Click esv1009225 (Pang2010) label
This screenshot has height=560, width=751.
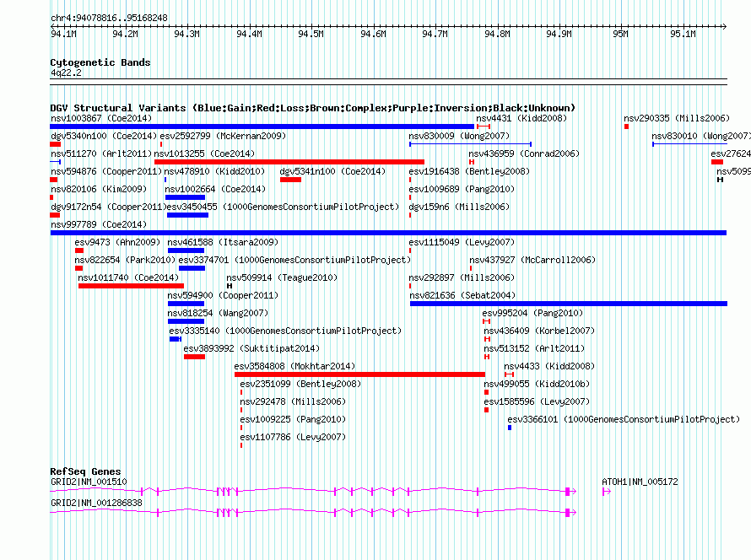(x=293, y=419)
